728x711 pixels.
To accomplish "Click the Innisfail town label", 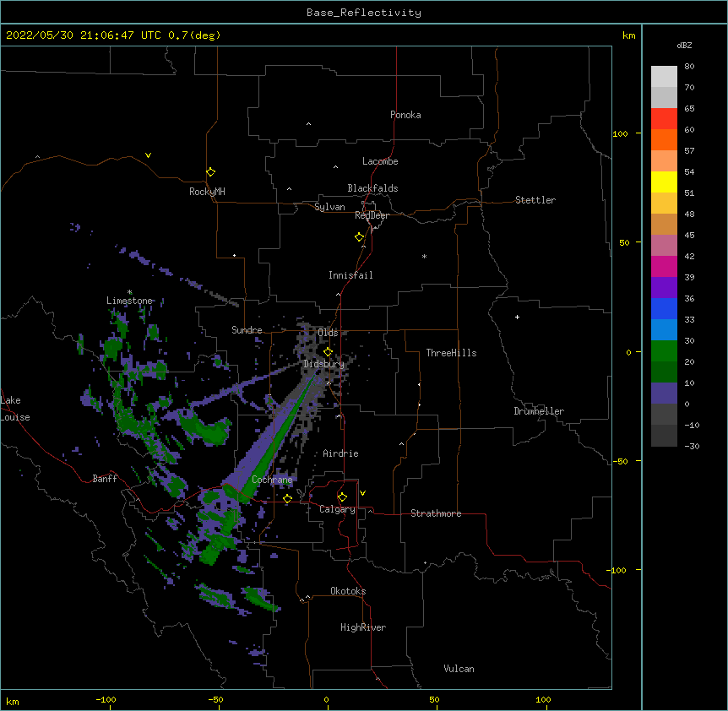I will tap(350, 275).
